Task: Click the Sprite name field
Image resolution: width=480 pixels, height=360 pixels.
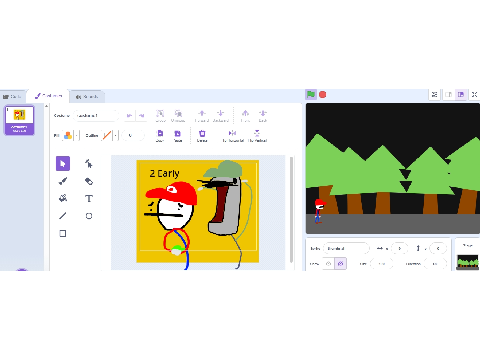Action: [347, 248]
